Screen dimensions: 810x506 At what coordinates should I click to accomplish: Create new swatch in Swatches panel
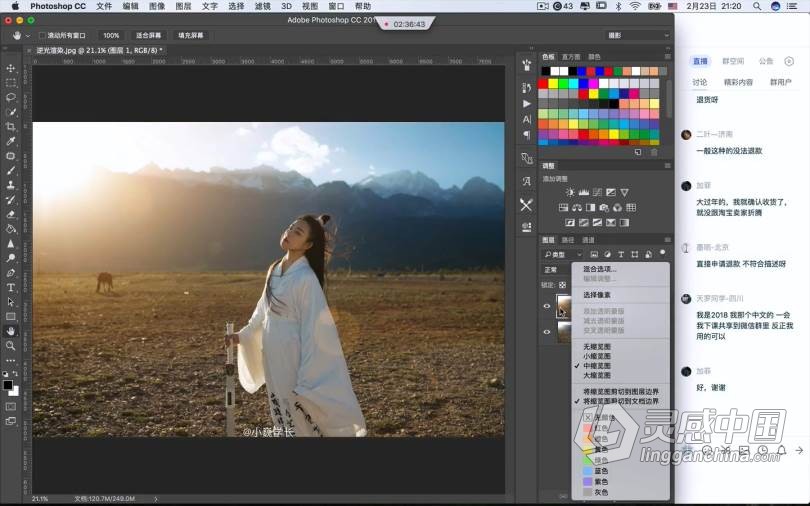coord(638,152)
